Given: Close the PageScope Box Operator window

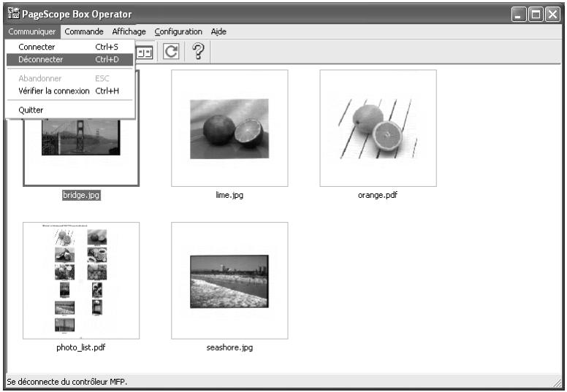Looking at the screenshot, I should (553, 15).
